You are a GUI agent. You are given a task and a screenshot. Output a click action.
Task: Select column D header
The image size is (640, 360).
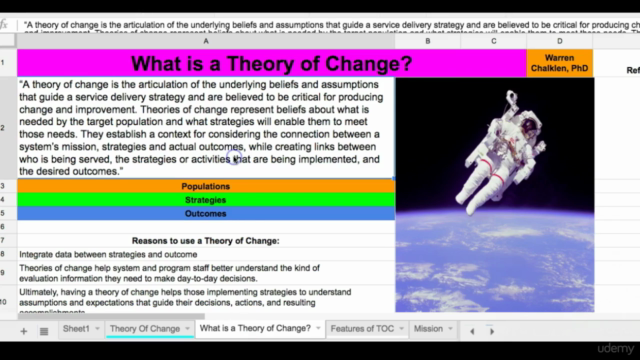pos(560,41)
